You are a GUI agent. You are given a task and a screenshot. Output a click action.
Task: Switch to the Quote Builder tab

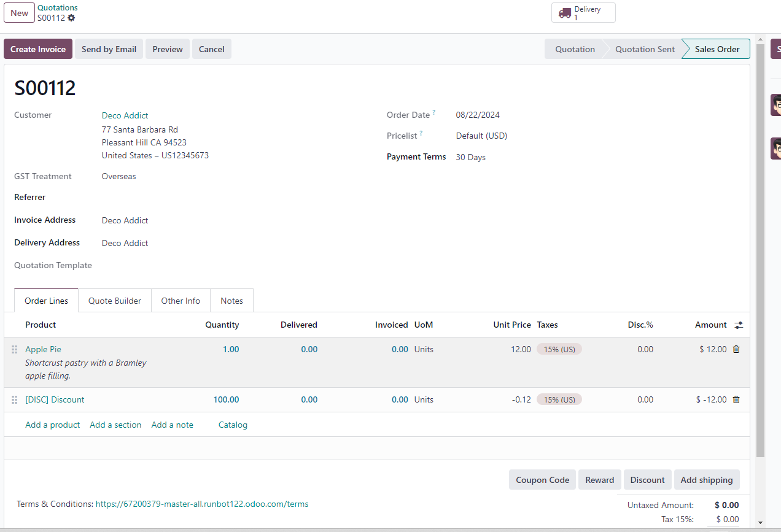[115, 301]
